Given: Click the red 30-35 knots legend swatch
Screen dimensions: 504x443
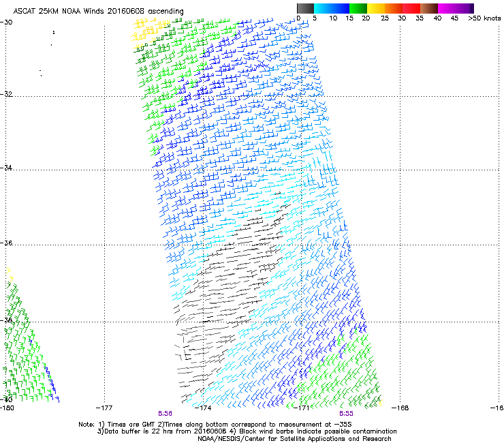Looking at the screenshot, I should pos(411,8).
